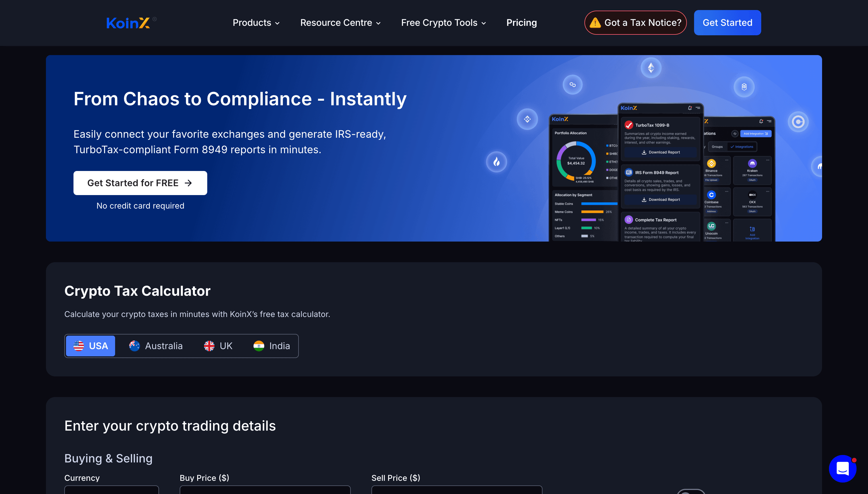Click the Polygon chain-link coin bubble
This screenshot has width=868, height=494.
pos(572,85)
